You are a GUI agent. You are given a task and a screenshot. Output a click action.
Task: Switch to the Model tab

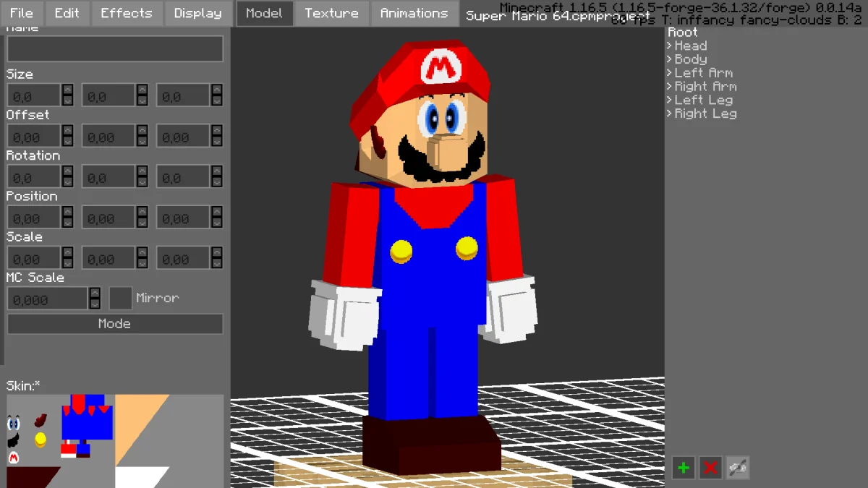265,13
